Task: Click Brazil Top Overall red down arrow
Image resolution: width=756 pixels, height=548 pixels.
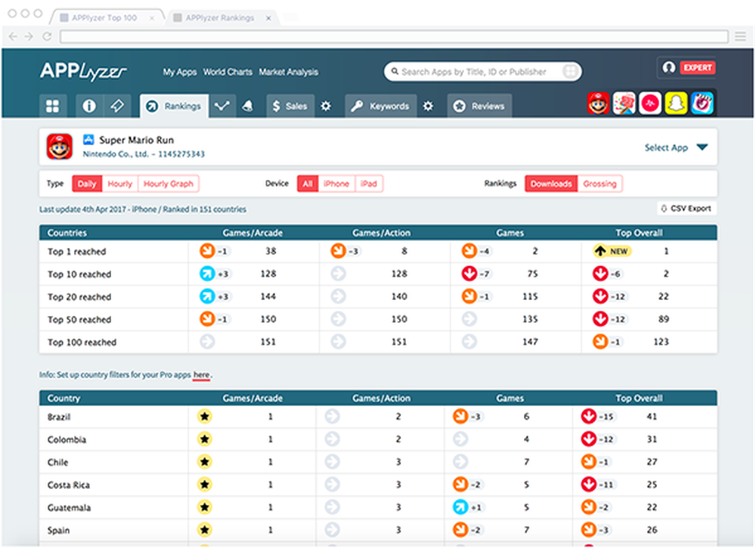Action: click(589, 416)
